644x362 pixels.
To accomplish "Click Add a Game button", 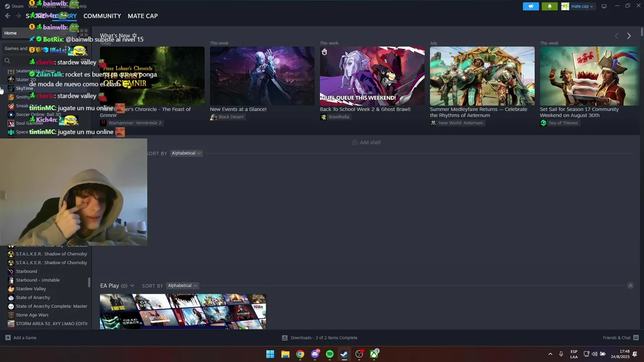I will [21, 337].
